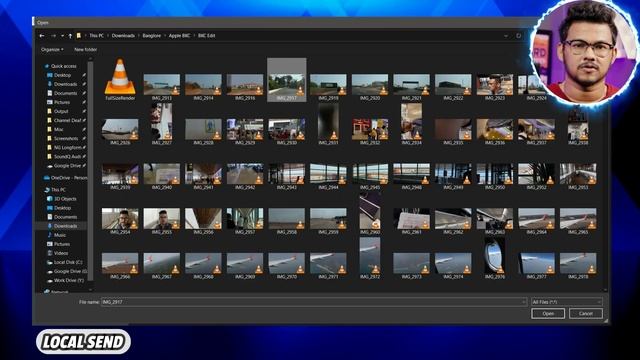Select video thumbnail IMG_2972
Viewport: 640px width, 360px height.
(370, 258)
